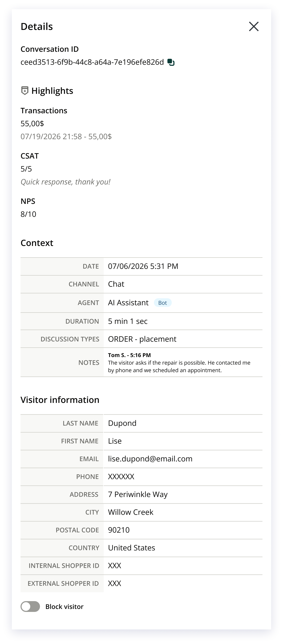Image resolution: width=283 pixels, height=644 pixels.
Task: Select the ORDER - placement discussion type
Action: 142,339
